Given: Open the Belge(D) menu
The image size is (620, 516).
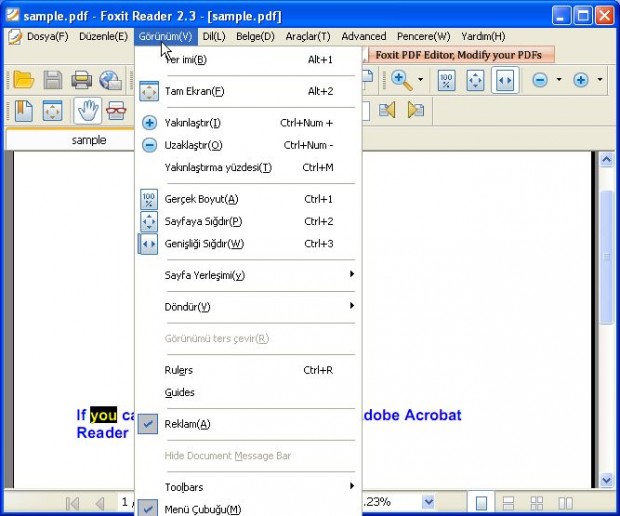Looking at the screenshot, I should click(255, 36).
